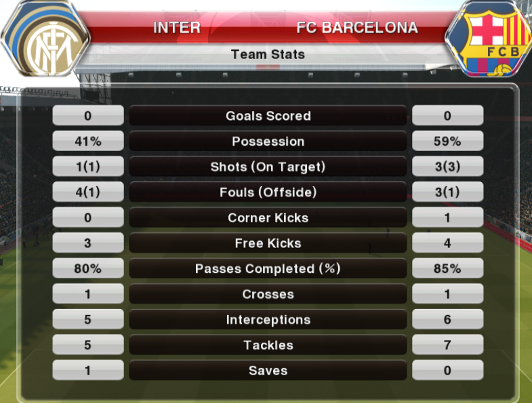Click Barcelona's 85% passes completed value
Image resolution: width=532 pixels, height=403 pixels.
(x=447, y=268)
